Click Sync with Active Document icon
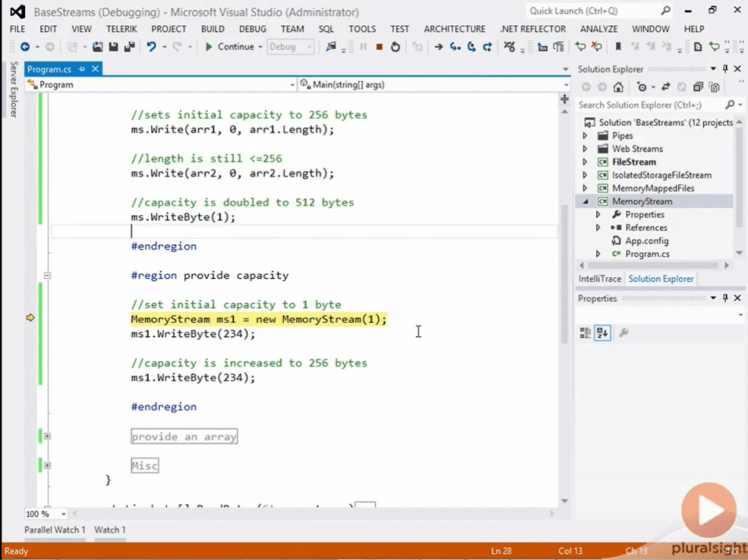The height and width of the screenshot is (560, 748). pos(665,87)
